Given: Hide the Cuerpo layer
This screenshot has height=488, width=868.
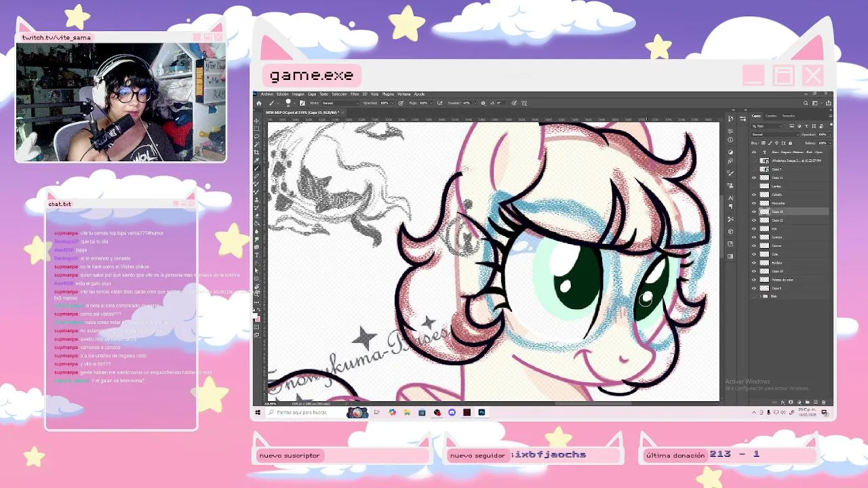Looking at the screenshot, I should click(754, 237).
